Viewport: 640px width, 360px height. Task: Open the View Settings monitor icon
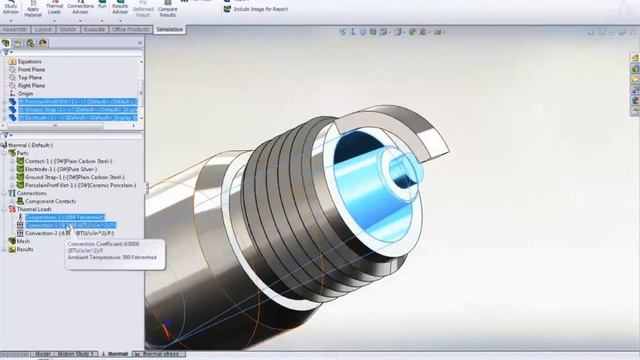(438, 31)
